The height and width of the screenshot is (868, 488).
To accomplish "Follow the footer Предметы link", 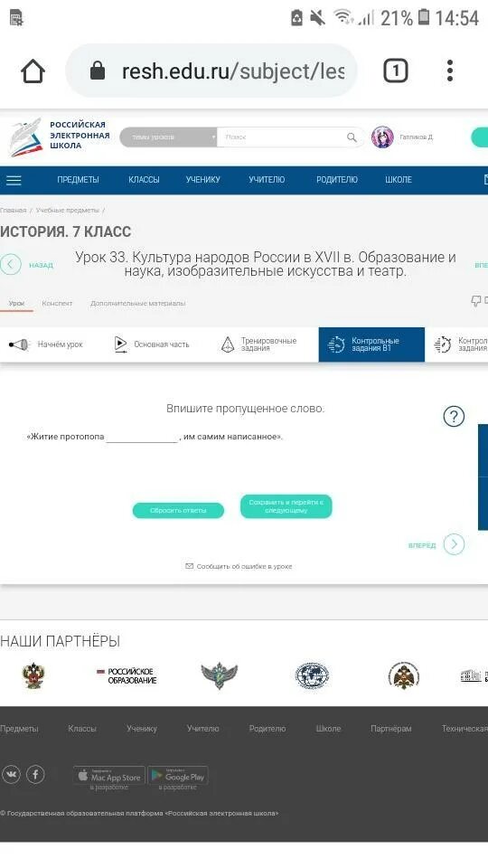I will [19, 729].
